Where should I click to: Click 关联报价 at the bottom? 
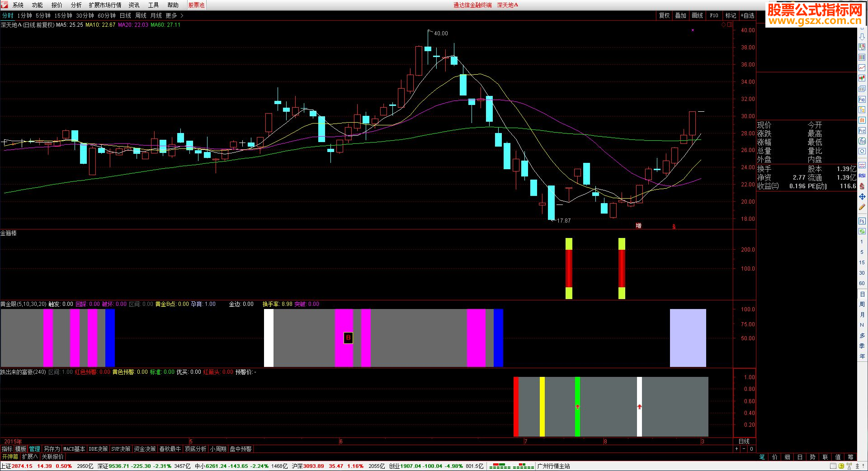point(52,457)
